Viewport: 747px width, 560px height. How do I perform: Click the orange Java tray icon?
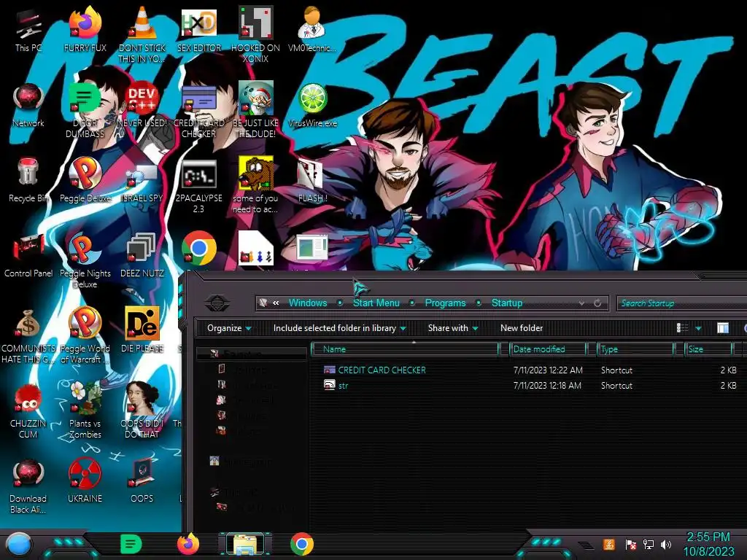609,544
